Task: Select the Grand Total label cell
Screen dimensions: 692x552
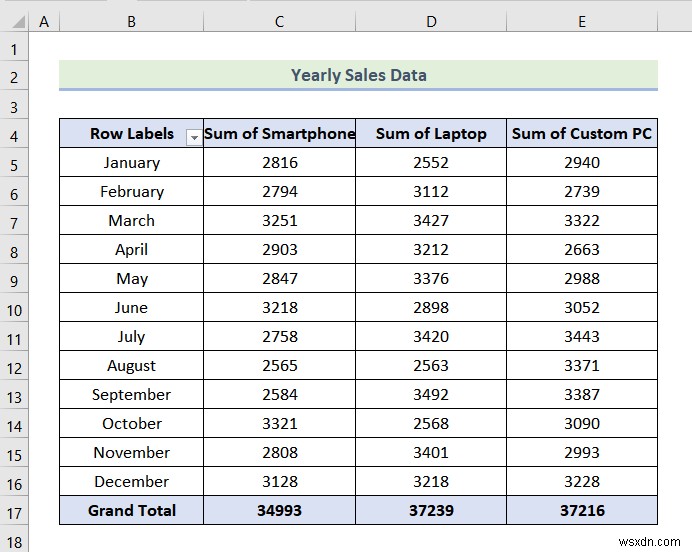Action: tap(132, 510)
